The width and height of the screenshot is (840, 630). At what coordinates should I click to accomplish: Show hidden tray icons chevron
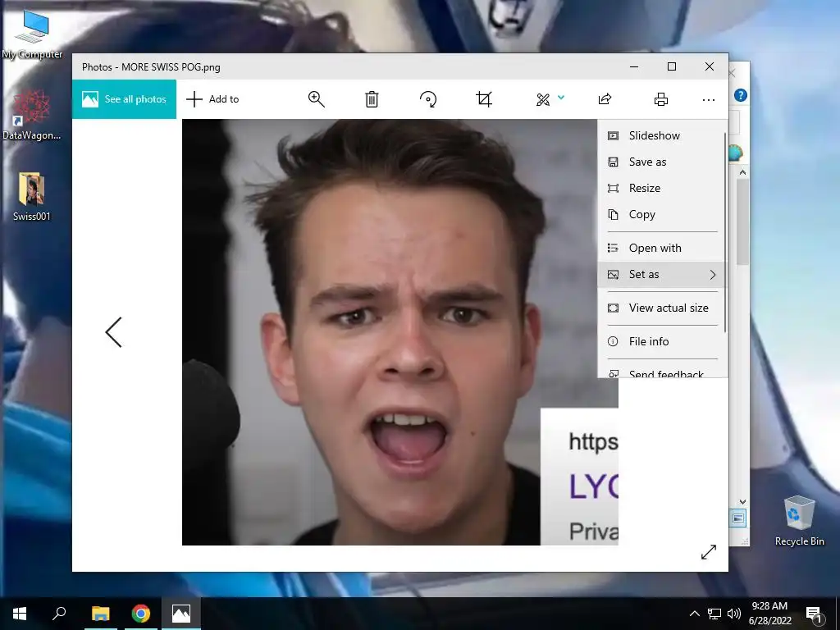[694, 614]
